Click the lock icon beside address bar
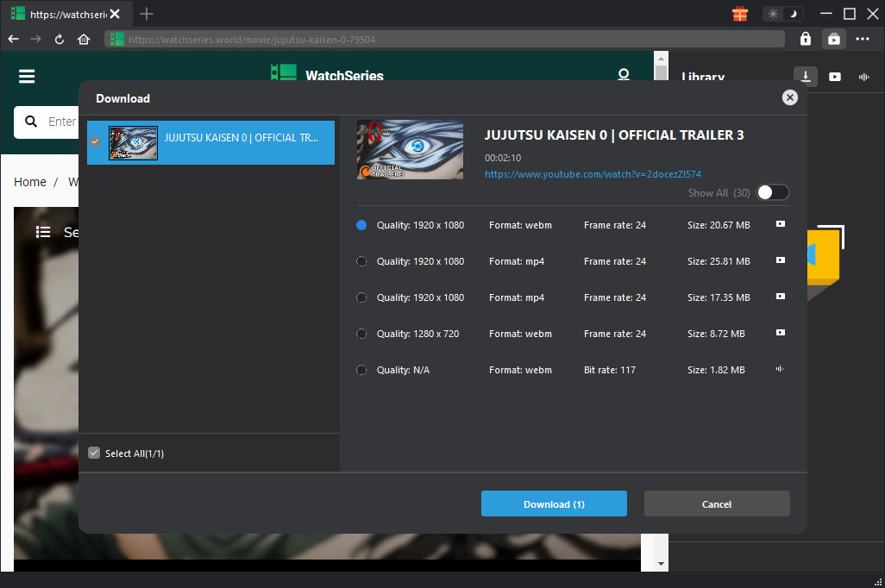885x588 pixels. pyautogui.click(x=805, y=39)
